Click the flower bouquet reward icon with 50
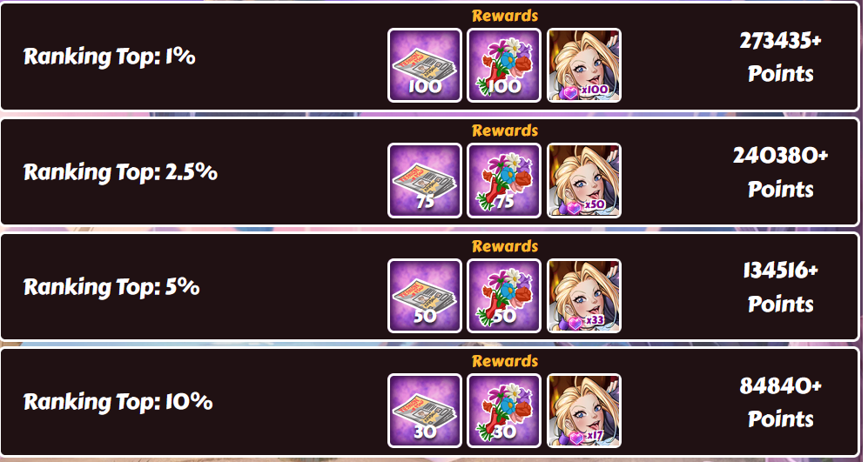The width and height of the screenshot is (868, 462). pyautogui.click(x=504, y=296)
